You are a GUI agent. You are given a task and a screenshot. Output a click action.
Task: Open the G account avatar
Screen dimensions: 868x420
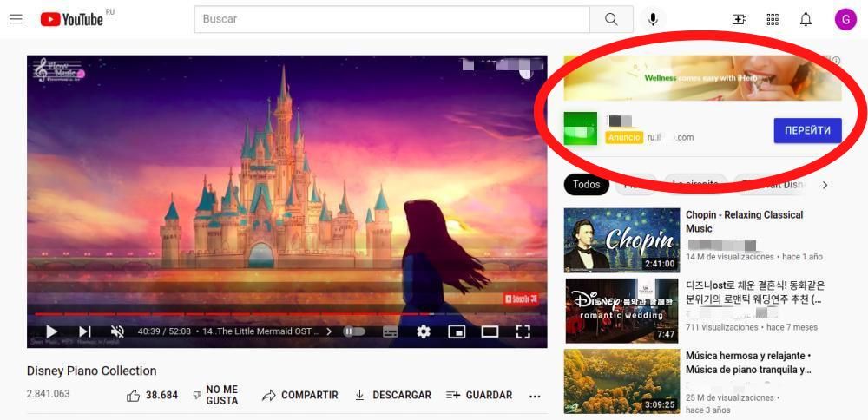click(x=845, y=19)
